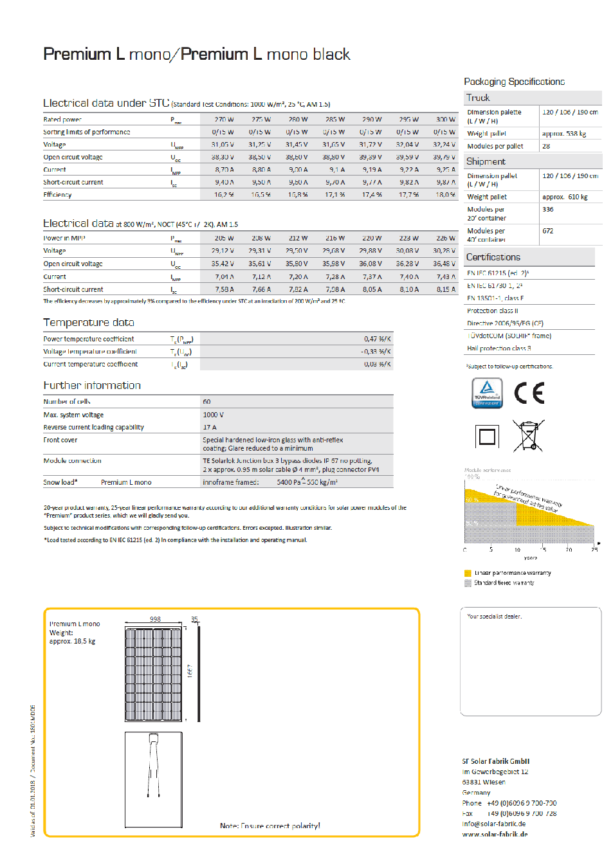Click the crossed-out wheelie bin symbol
This screenshot has height=868, width=613.
(x=529, y=436)
